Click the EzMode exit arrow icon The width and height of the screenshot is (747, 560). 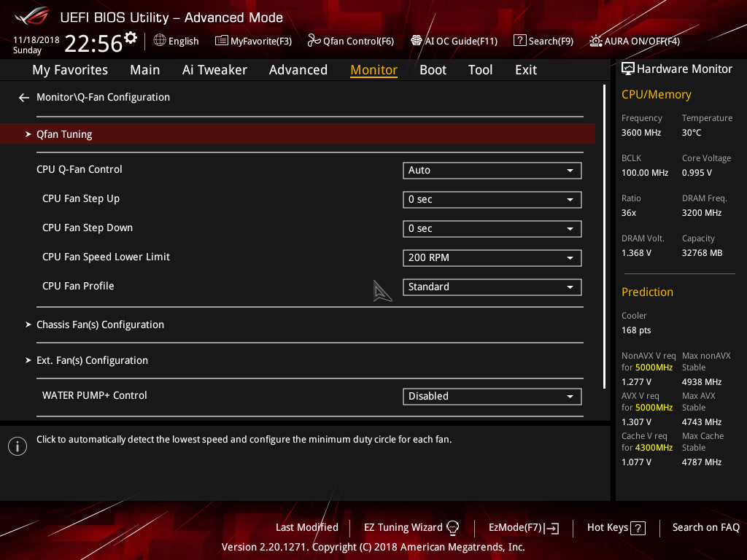[552, 528]
